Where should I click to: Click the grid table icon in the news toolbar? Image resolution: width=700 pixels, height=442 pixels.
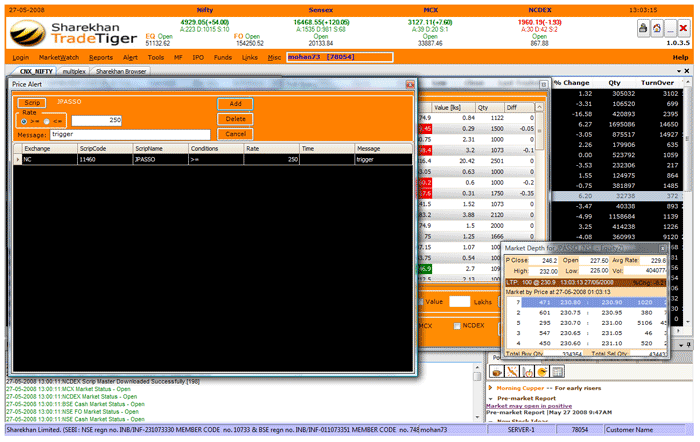click(557, 371)
